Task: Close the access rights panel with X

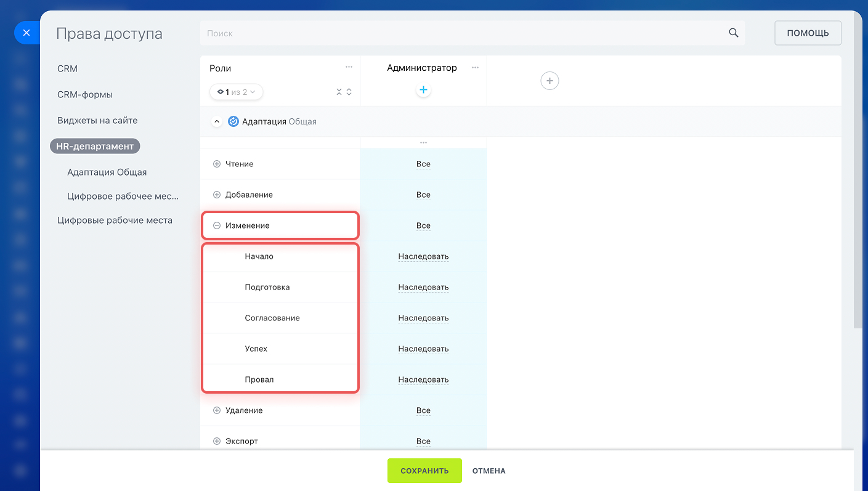Action: point(26,33)
